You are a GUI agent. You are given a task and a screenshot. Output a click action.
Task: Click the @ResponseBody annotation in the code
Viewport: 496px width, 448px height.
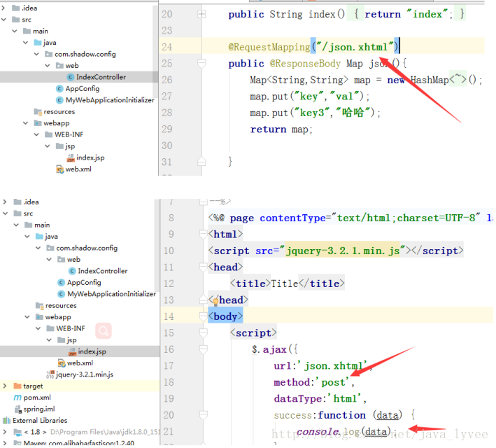tap(305, 64)
